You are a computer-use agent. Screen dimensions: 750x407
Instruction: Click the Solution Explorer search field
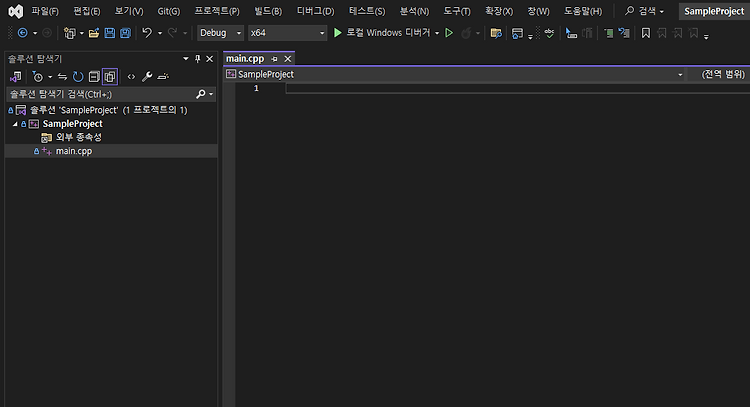pos(101,94)
